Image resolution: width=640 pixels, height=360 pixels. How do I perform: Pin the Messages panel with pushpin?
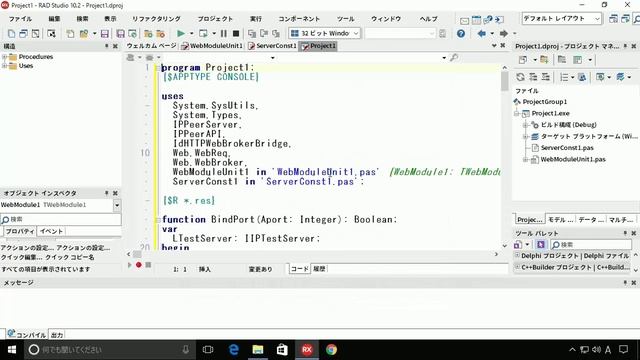(625, 282)
